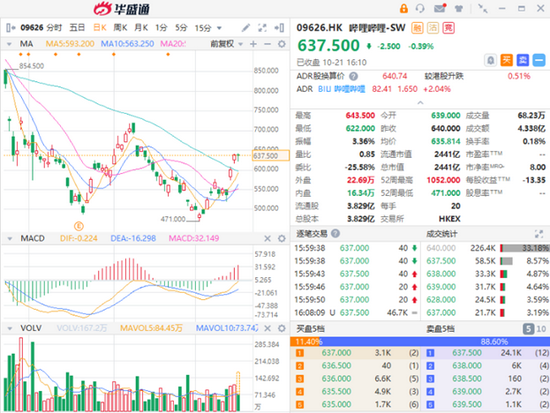Viewport: 550px width, 413px height.
Task: Click the 88.60% sell ratio bar
Action: [436, 341]
